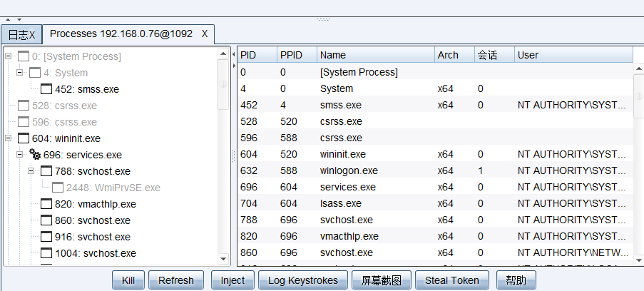
Task: Collapse the 788: svchost.exe tree node
Action: 31,171
